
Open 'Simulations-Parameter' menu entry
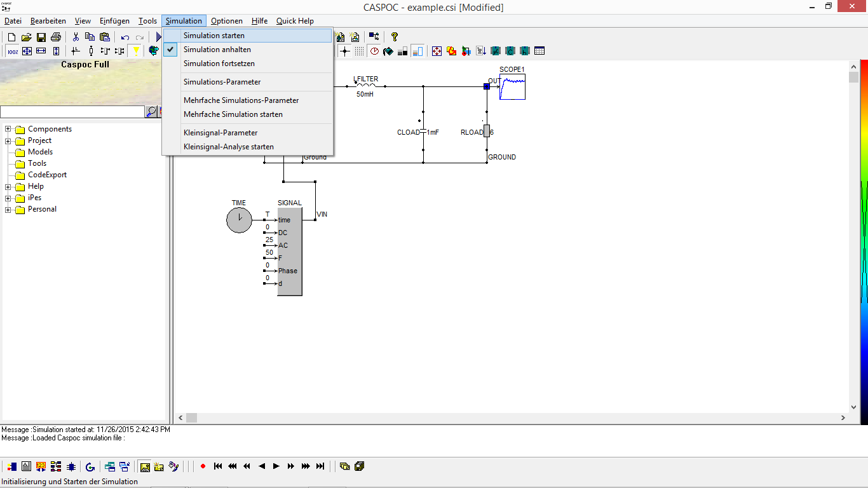tap(248, 82)
